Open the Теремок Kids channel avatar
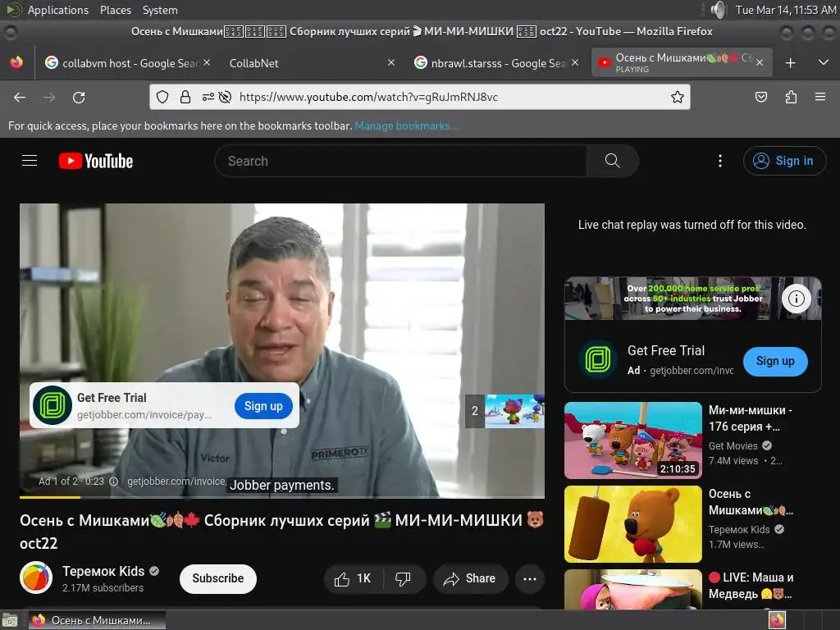 point(36,578)
